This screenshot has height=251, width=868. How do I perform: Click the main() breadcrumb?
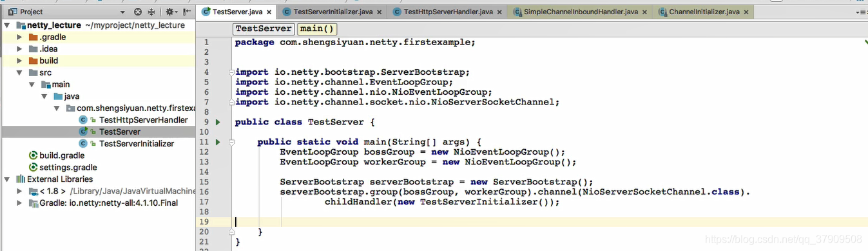pos(316,28)
